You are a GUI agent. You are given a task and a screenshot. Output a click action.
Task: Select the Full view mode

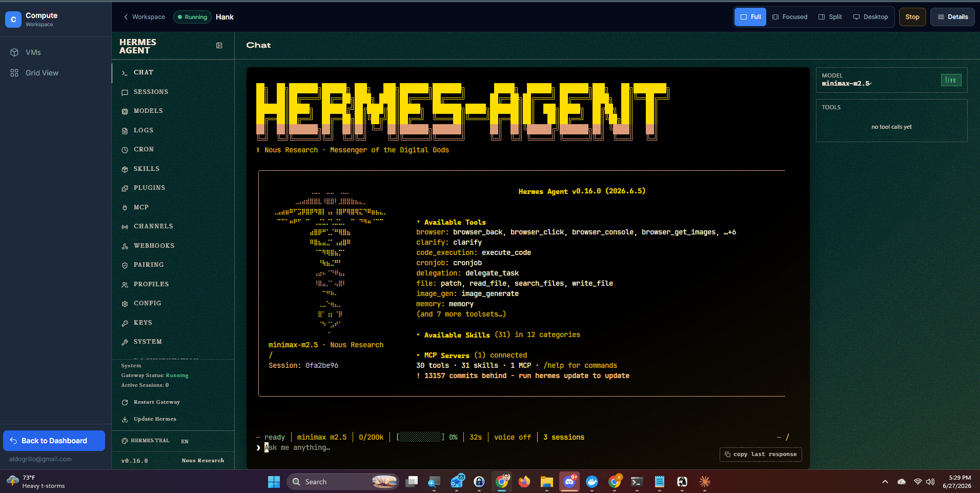[x=750, y=17]
